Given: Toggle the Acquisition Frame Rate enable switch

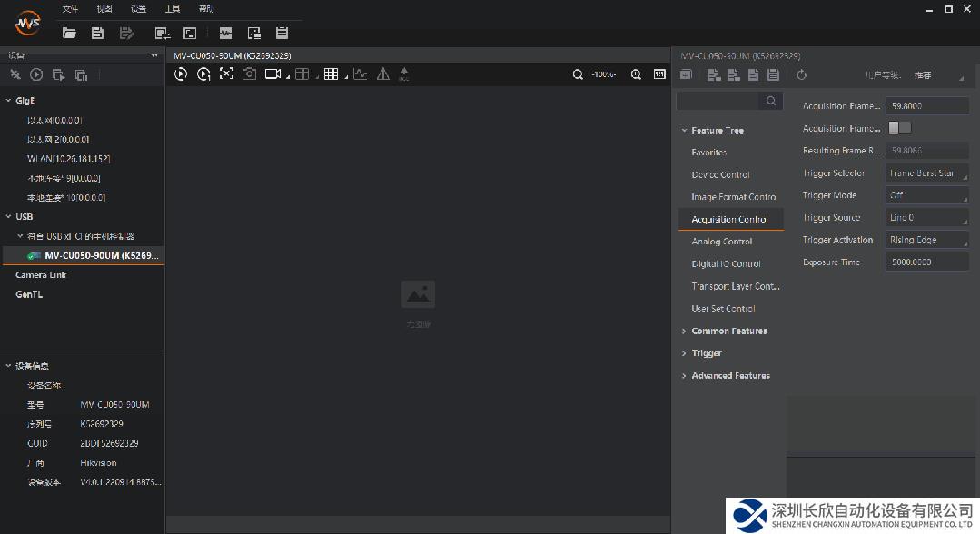Looking at the screenshot, I should click(x=899, y=128).
